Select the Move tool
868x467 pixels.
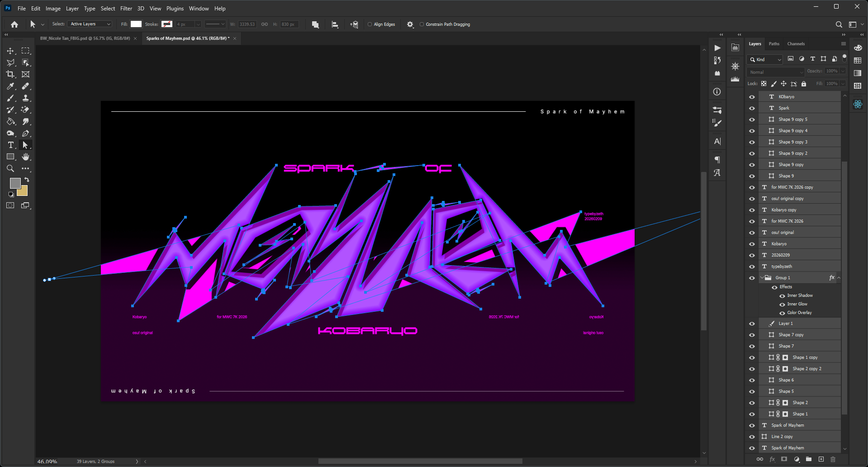click(x=10, y=51)
